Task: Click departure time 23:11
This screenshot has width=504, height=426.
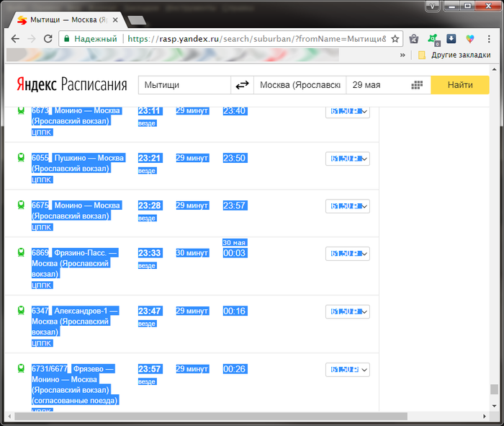Action: click(x=150, y=111)
